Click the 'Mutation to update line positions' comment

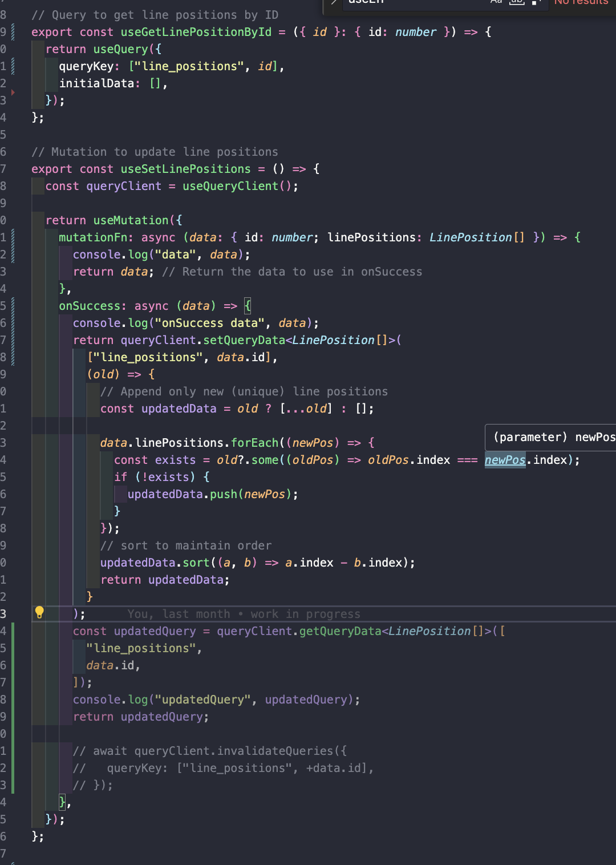155,152
